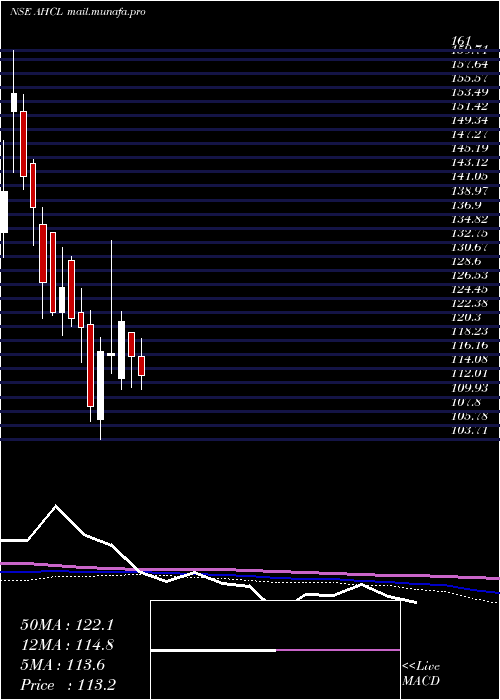This screenshot has height=700, width=500.
Task: Click the 122.38 price axis label
Action: click(469, 304)
